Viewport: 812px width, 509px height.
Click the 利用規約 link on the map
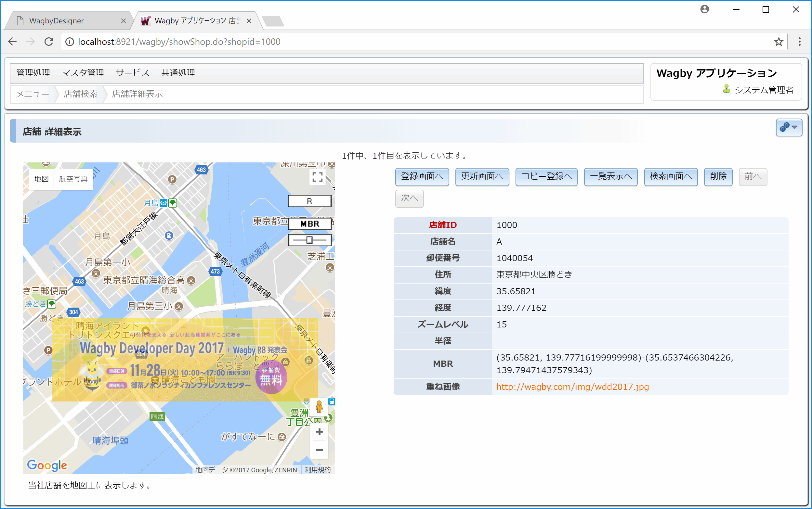point(318,470)
